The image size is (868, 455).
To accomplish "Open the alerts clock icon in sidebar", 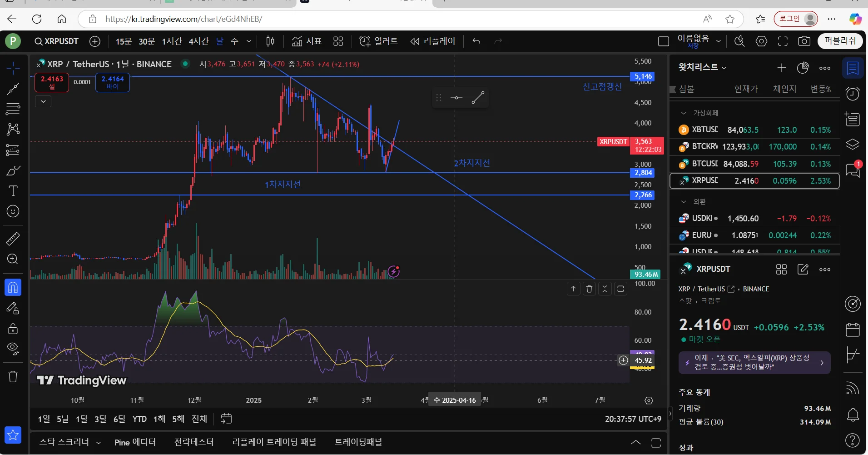I will point(853,94).
